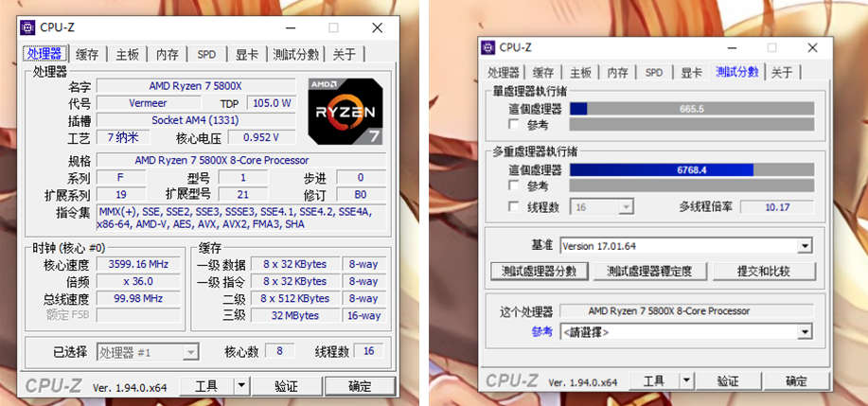Switch to 主板 tab in the right window
Viewport: 868px width, 406px height.
pyautogui.click(x=580, y=73)
